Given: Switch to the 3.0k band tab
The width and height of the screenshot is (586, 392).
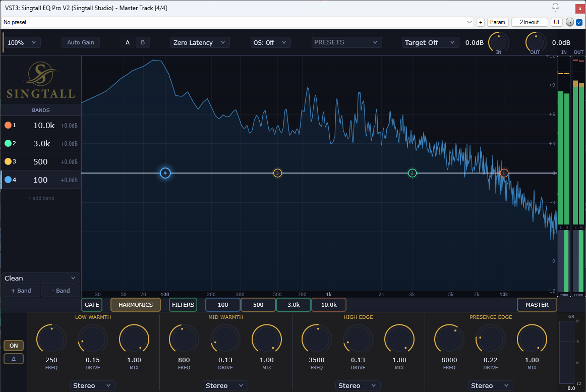Looking at the screenshot, I should pos(294,305).
